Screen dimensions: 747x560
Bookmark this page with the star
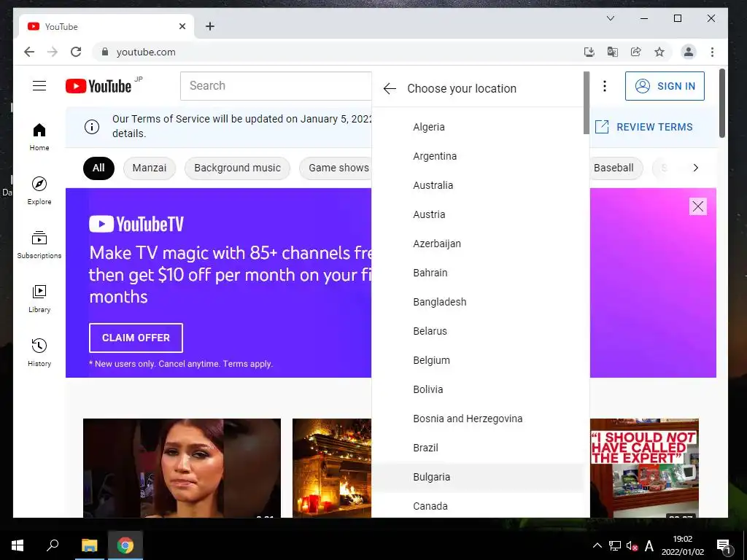[659, 52]
